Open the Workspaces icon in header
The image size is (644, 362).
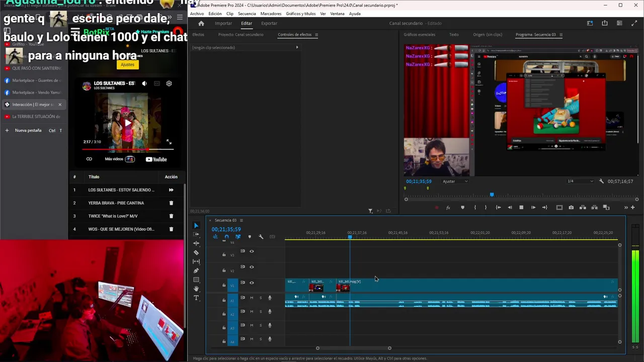[590, 23]
